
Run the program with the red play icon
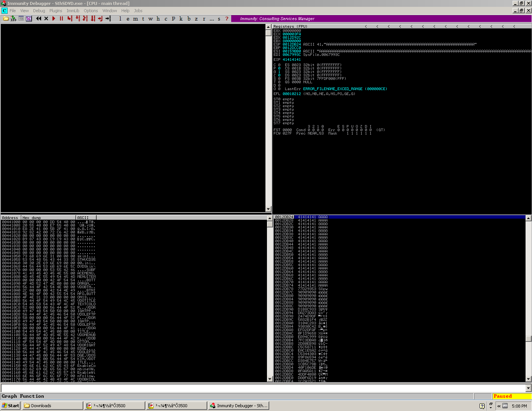pos(54,18)
